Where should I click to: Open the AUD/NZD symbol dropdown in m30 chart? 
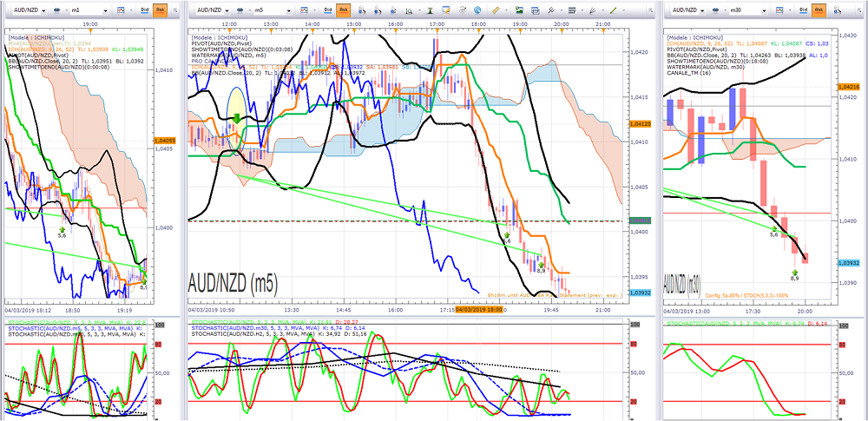coord(702,10)
